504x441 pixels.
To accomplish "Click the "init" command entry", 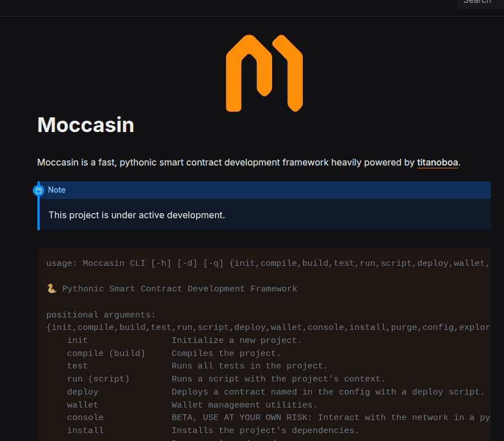I will coord(77,340).
